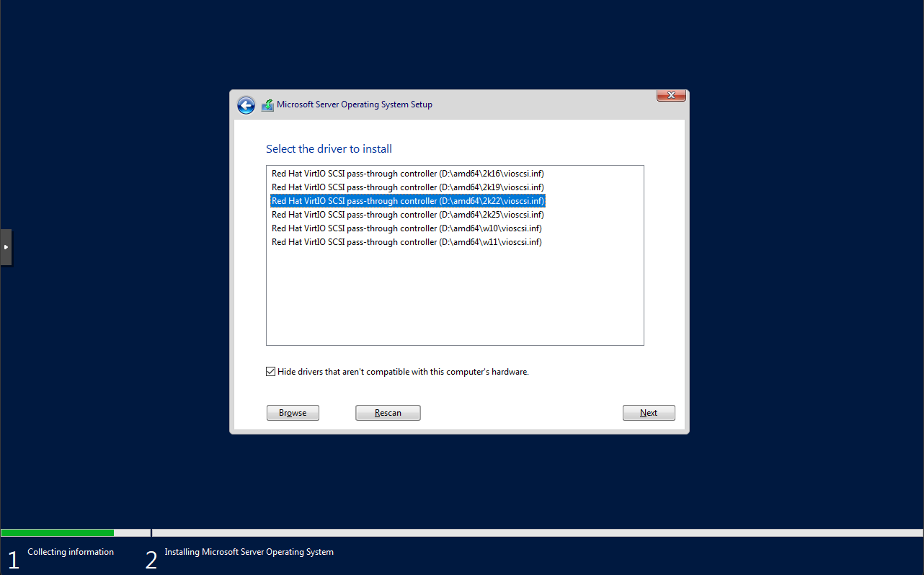924x575 pixels.
Task: Click the setup disc icon in title bar
Action: [267, 105]
